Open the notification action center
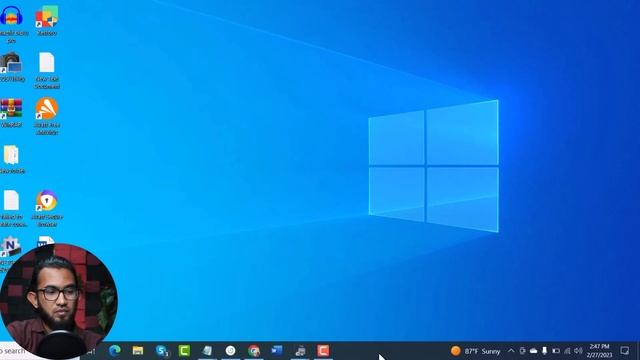Screen dimensions: 640x360 [624, 351]
